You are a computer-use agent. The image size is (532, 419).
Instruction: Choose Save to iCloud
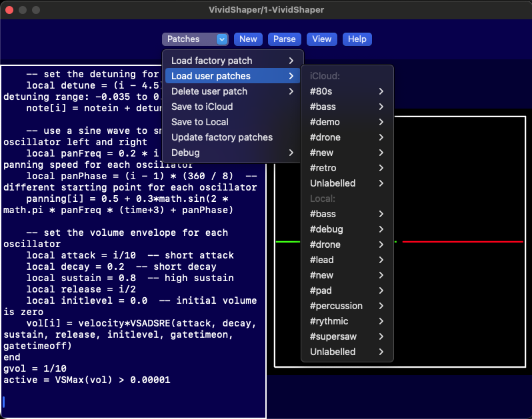202,107
